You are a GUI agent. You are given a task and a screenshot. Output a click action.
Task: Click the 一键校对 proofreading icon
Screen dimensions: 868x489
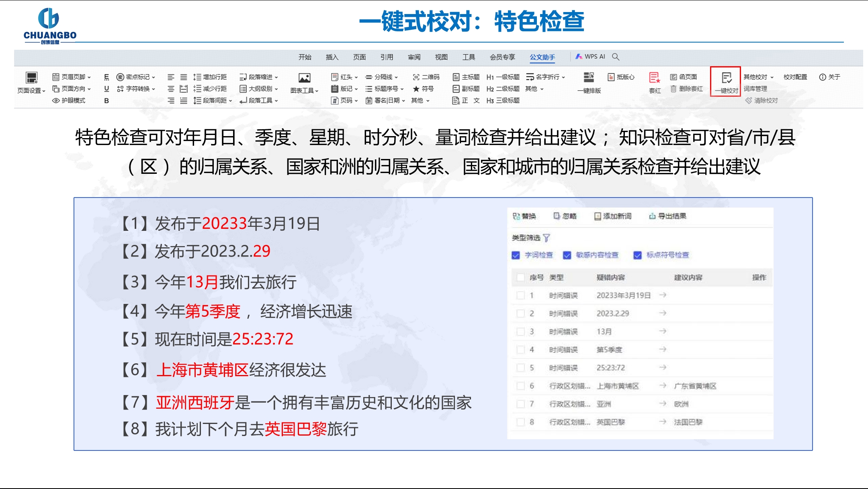pos(726,78)
